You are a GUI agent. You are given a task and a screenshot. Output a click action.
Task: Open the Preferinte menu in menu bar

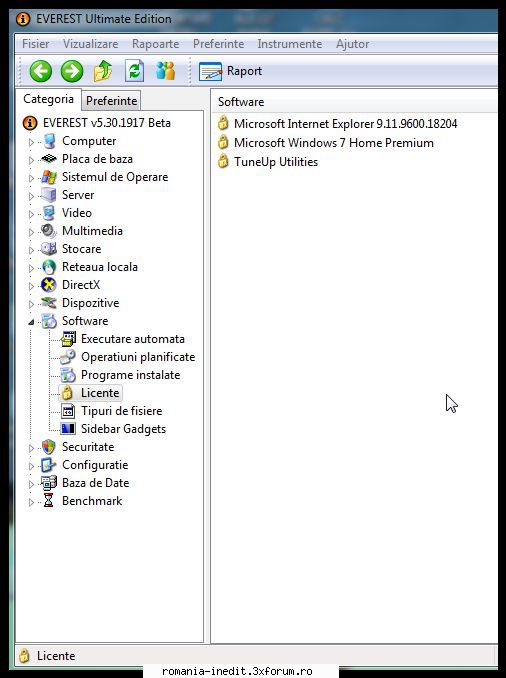(x=218, y=44)
